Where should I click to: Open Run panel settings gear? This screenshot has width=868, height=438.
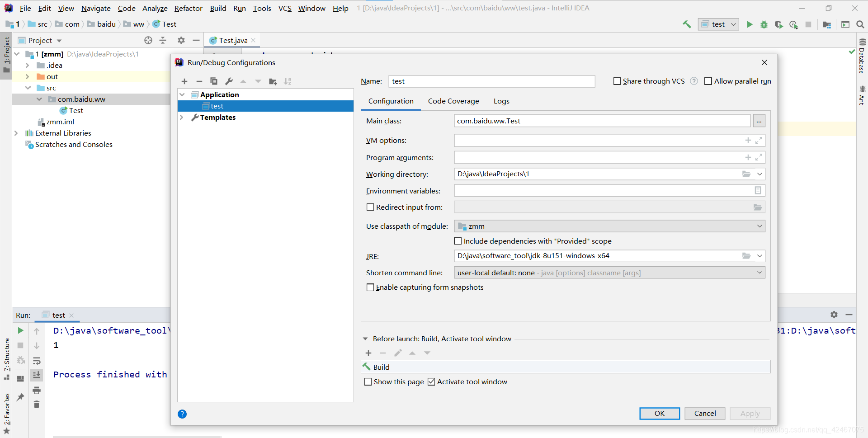(834, 315)
